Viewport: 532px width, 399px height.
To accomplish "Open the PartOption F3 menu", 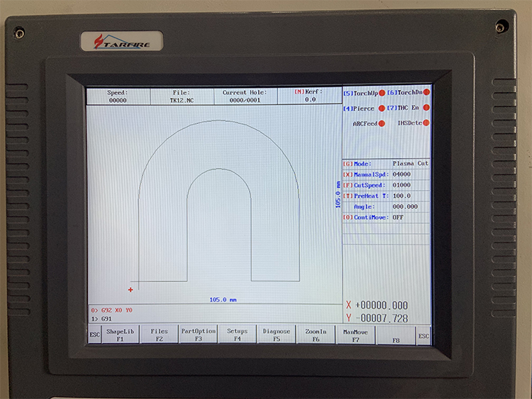I will [x=198, y=335].
